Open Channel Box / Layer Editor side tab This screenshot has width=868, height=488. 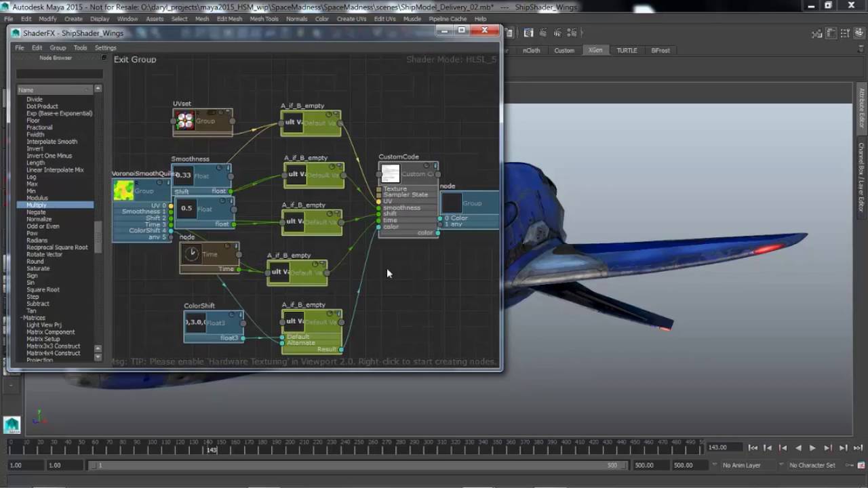(x=862, y=177)
